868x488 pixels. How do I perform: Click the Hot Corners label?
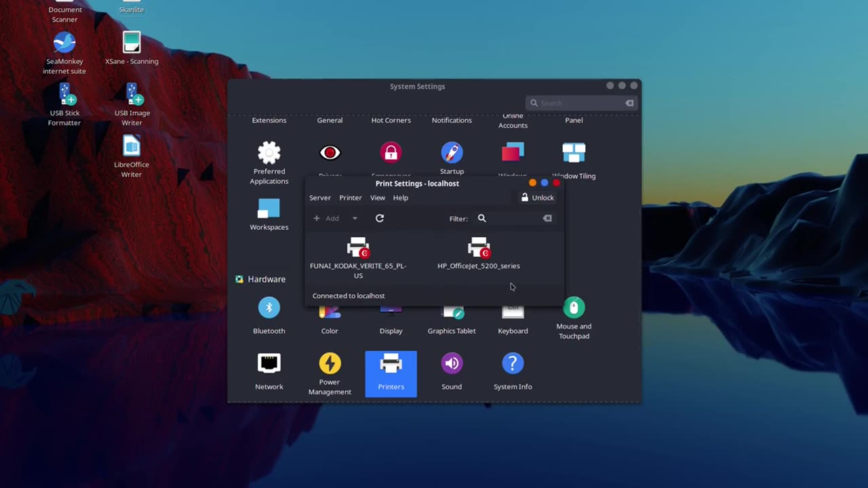tap(391, 121)
